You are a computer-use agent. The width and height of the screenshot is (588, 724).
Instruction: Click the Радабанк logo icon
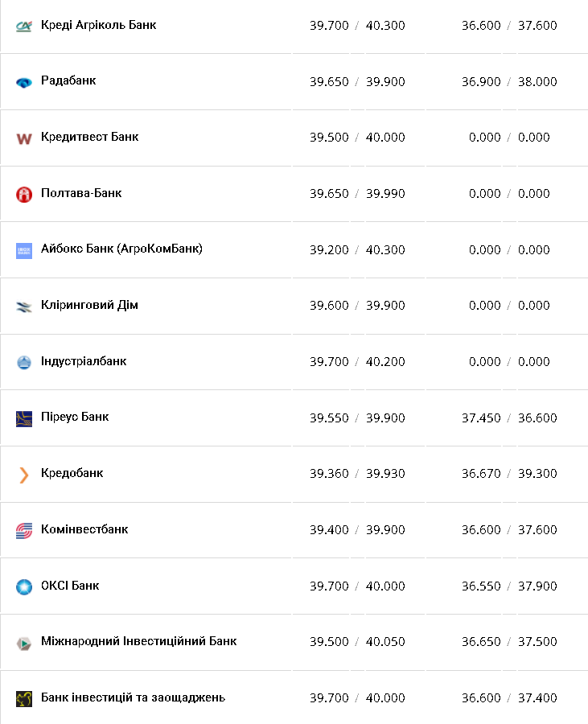[x=24, y=82]
